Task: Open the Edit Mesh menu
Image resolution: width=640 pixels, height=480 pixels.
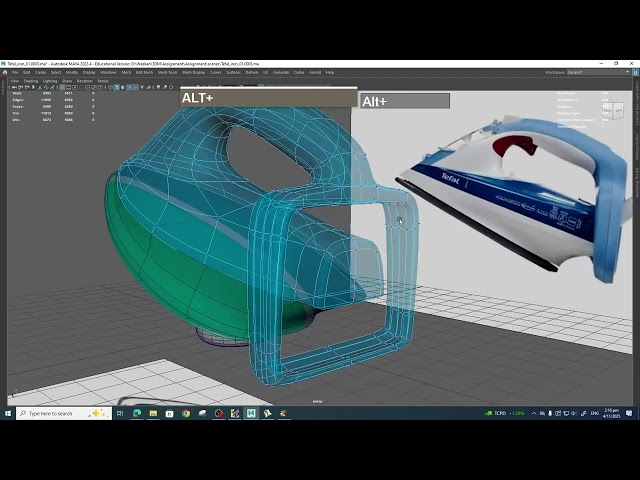Action: [144, 72]
